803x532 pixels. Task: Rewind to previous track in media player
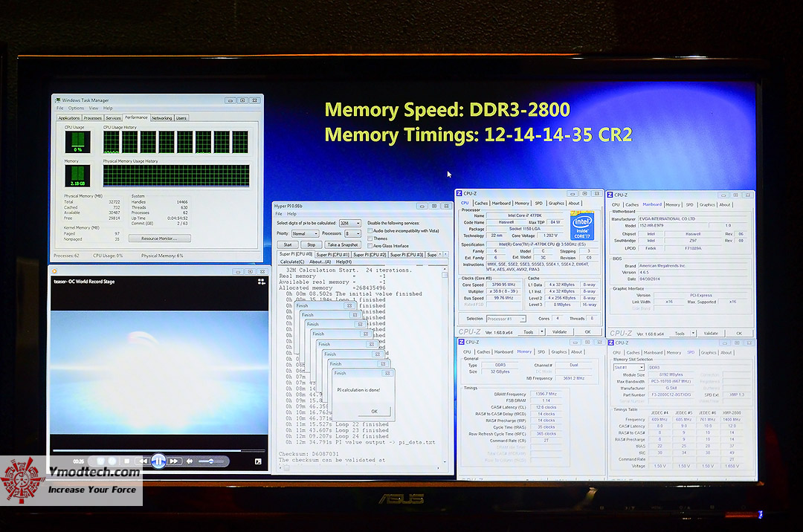click(143, 461)
